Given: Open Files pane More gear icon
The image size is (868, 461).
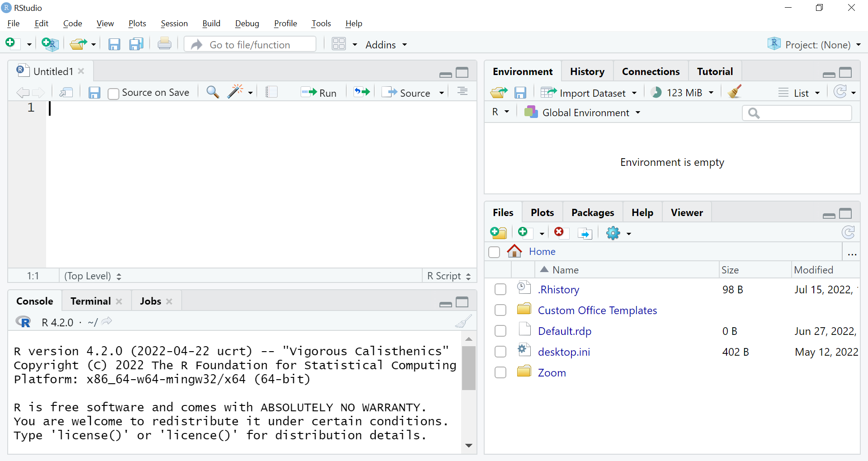Looking at the screenshot, I should (613, 233).
